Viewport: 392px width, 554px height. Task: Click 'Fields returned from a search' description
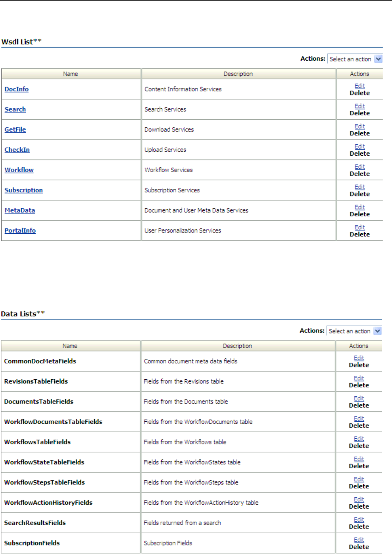182,523
